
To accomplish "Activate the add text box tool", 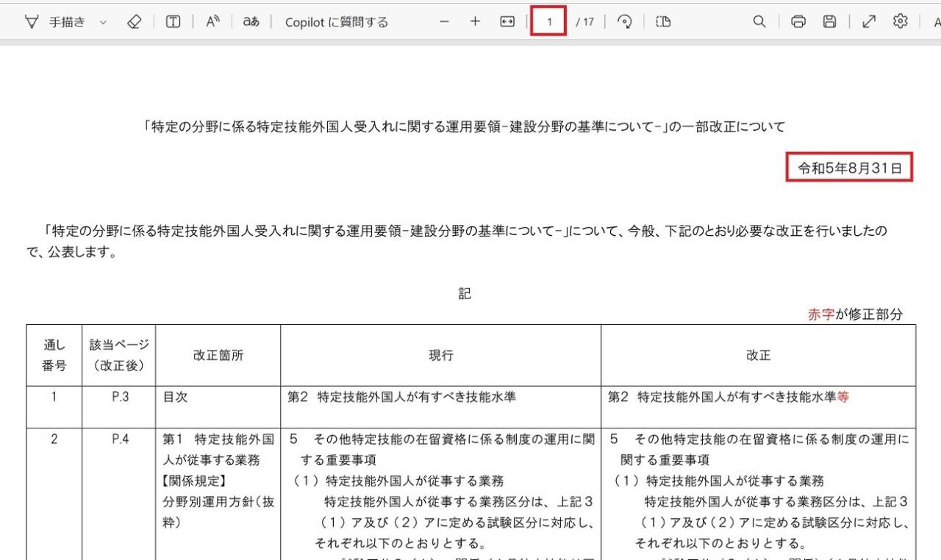I will pos(173,22).
